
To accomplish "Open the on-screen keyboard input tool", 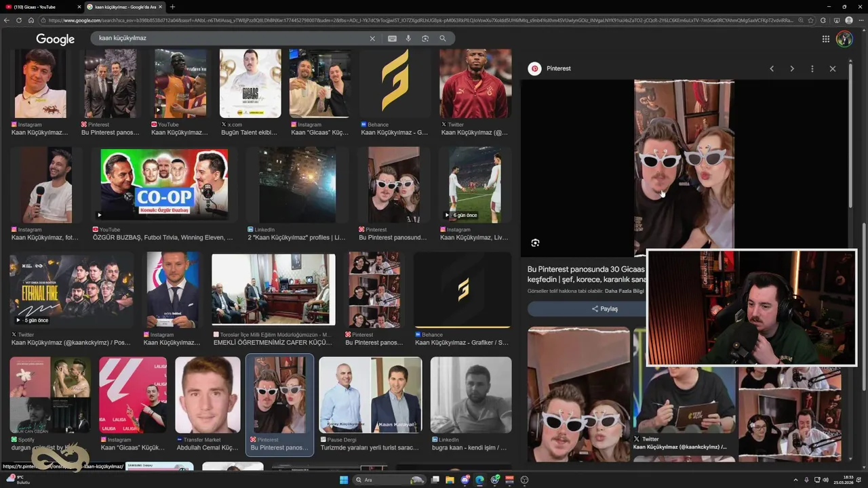I will coord(392,39).
